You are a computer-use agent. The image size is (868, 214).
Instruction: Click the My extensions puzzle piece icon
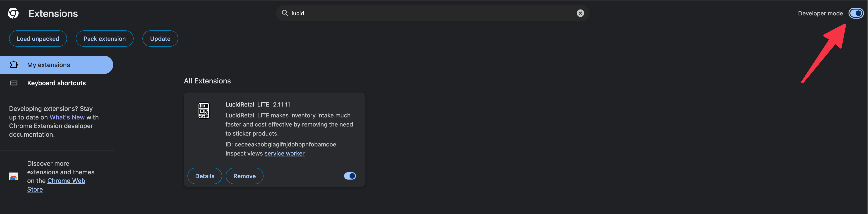(x=14, y=64)
